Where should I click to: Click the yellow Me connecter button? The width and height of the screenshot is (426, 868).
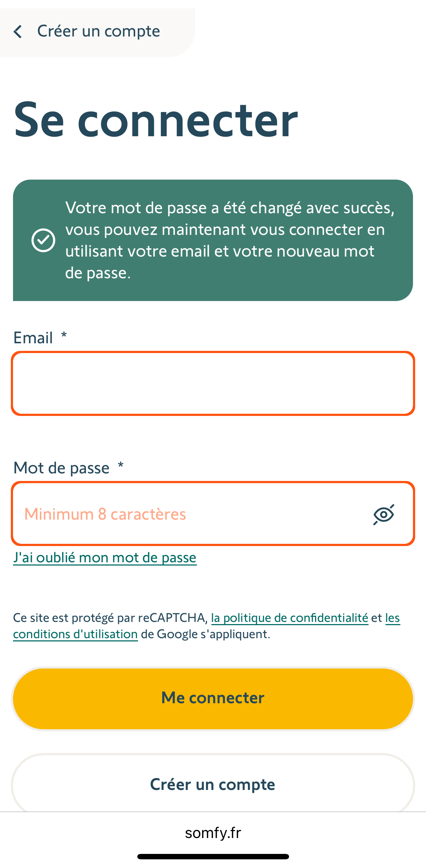point(213,699)
